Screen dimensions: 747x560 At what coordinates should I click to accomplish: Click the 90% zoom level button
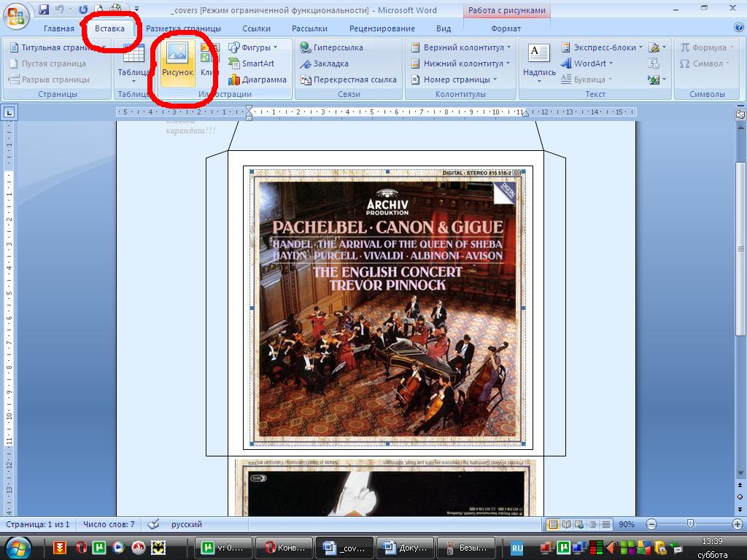pyautogui.click(x=627, y=525)
